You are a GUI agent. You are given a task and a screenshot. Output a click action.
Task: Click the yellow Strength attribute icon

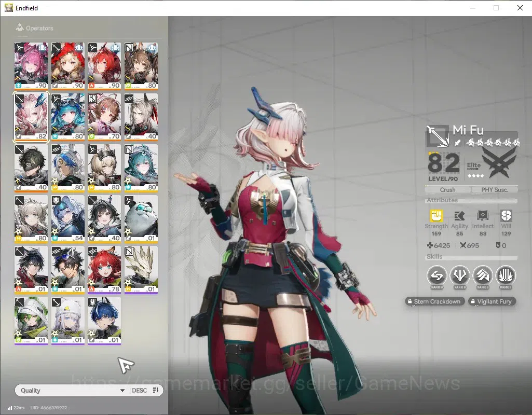click(x=436, y=216)
